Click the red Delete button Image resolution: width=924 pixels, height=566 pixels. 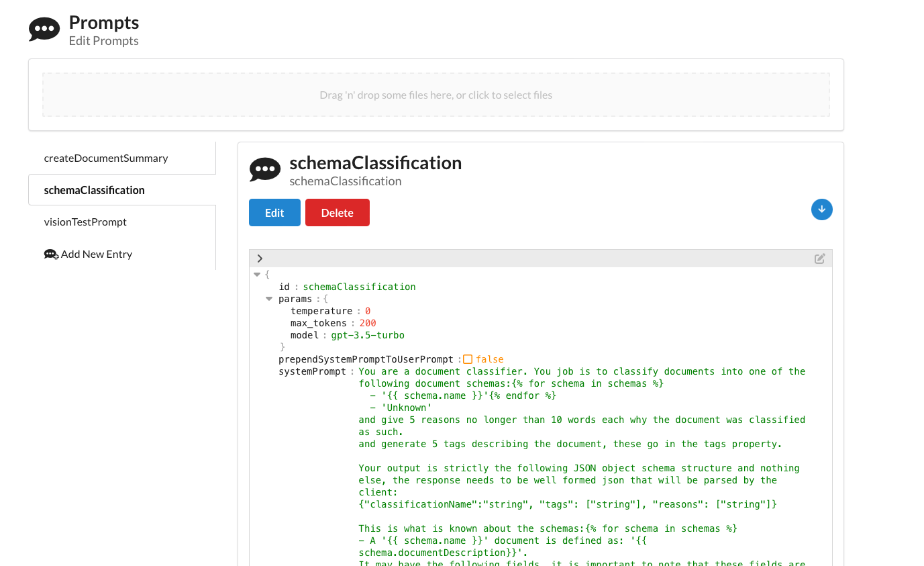pyautogui.click(x=338, y=213)
